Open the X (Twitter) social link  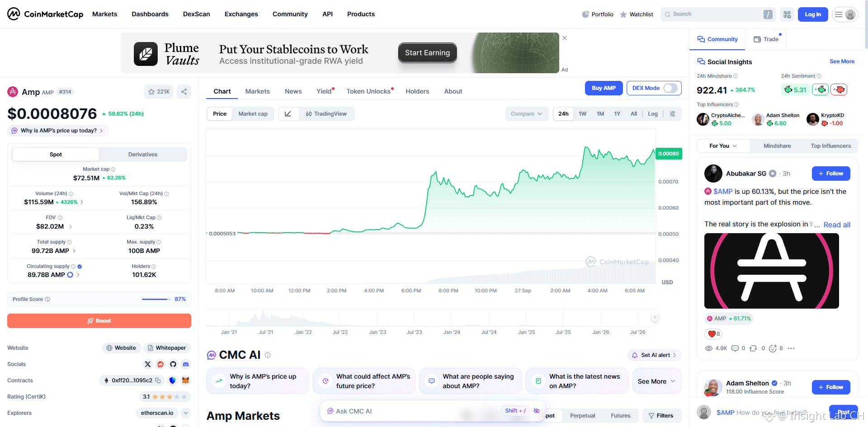point(148,364)
